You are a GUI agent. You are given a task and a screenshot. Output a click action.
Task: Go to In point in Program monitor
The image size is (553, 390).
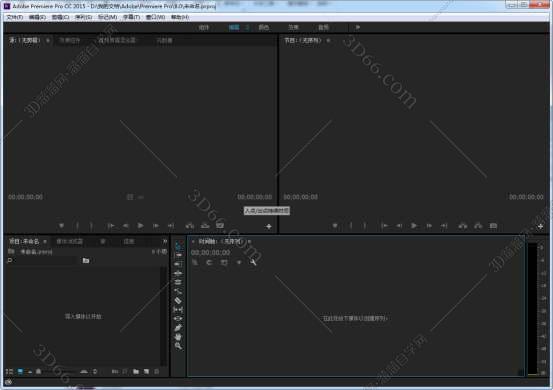click(384, 226)
